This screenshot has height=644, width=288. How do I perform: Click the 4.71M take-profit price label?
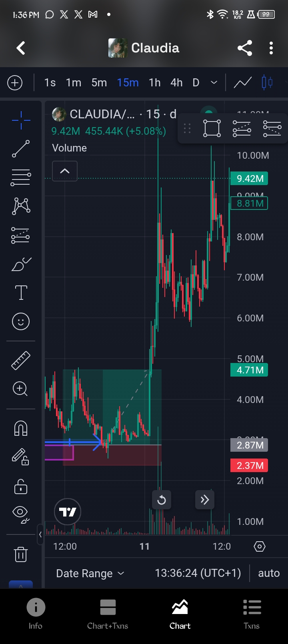point(250,370)
